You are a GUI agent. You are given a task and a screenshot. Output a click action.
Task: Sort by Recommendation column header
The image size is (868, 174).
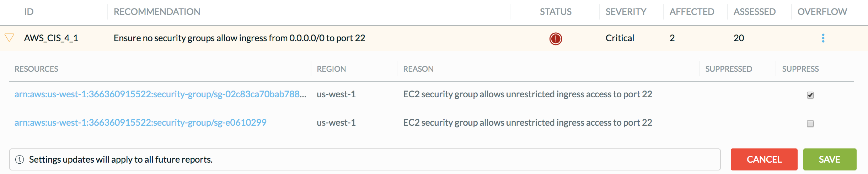pyautogui.click(x=157, y=12)
